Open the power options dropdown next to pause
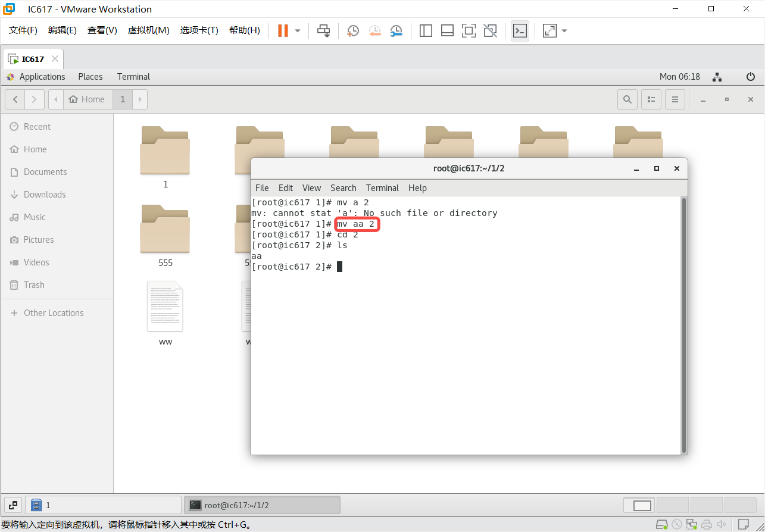This screenshot has height=532, width=765. click(x=298, y=30)
